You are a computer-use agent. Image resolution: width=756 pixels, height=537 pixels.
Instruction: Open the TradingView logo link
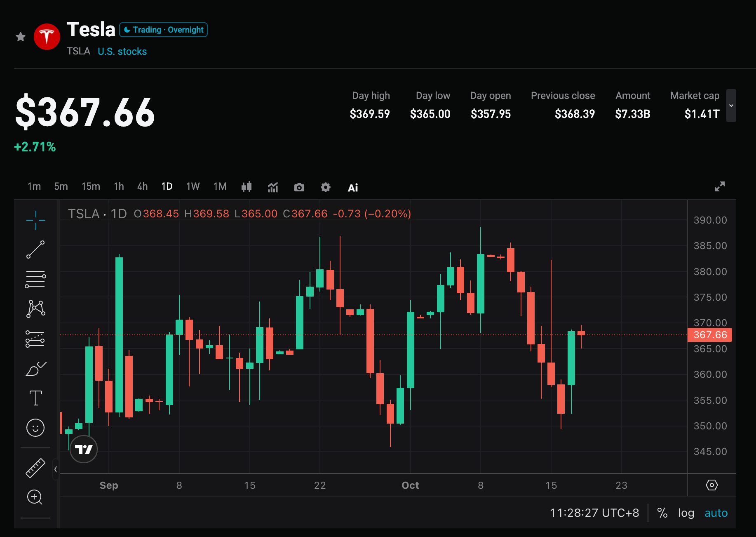click(84, 449)
